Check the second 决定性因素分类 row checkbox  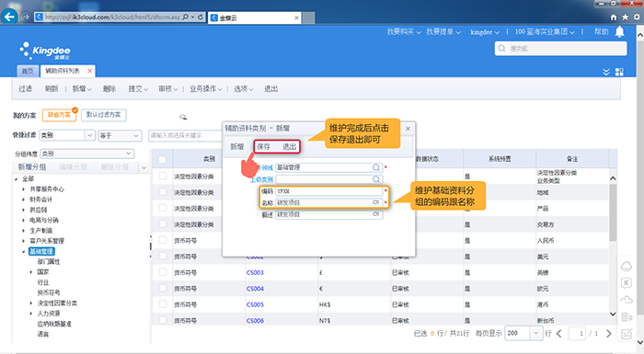coord(163,192)
